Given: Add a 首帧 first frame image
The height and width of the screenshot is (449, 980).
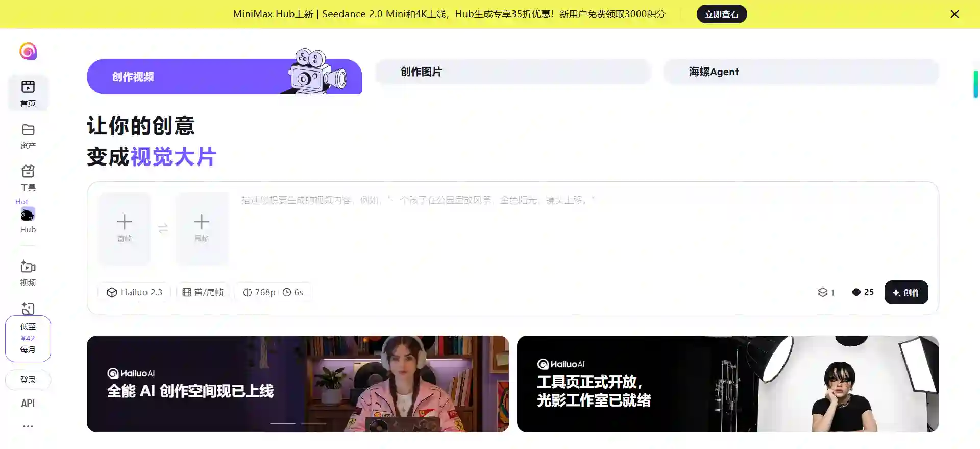Looking at the screenshot, I should tap(125, 228).
